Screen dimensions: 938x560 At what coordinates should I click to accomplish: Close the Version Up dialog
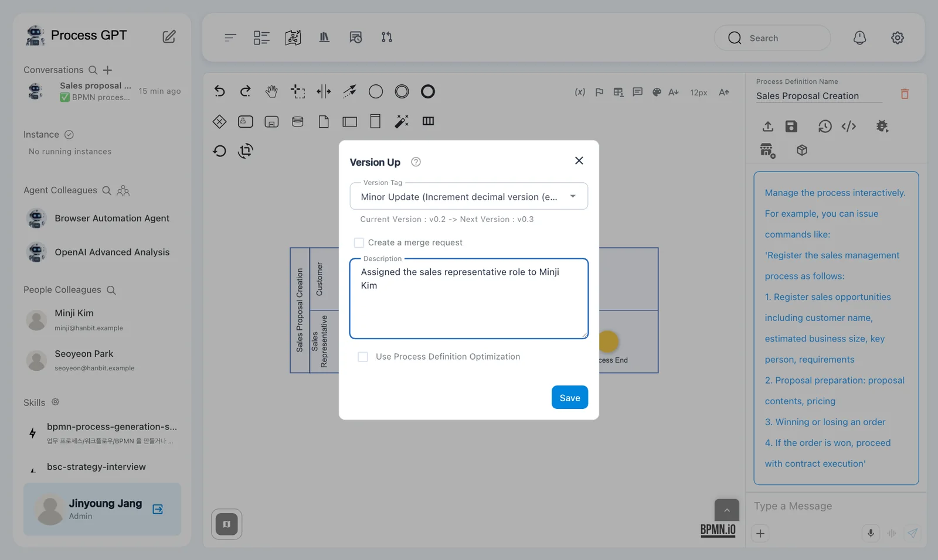(x=579, y=161)
